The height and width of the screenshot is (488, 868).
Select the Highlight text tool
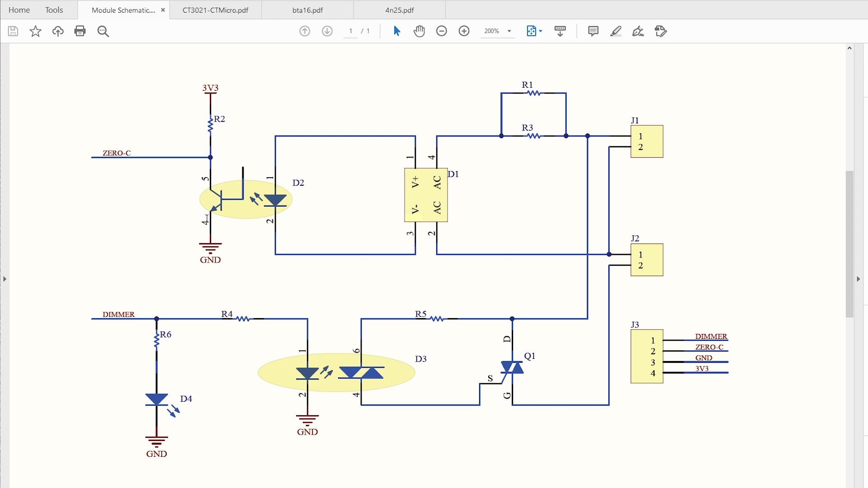[x=615, y=31]
